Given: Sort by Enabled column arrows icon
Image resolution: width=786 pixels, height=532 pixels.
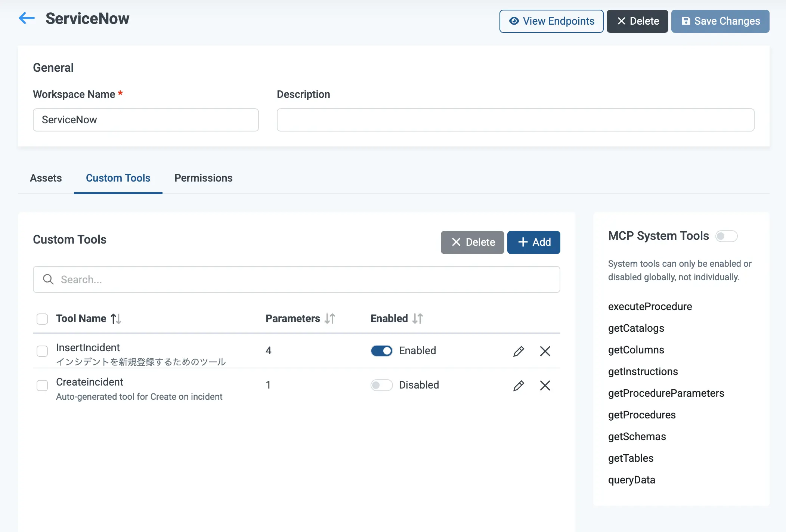Looking at the screenshot, I should click(418, 319).
